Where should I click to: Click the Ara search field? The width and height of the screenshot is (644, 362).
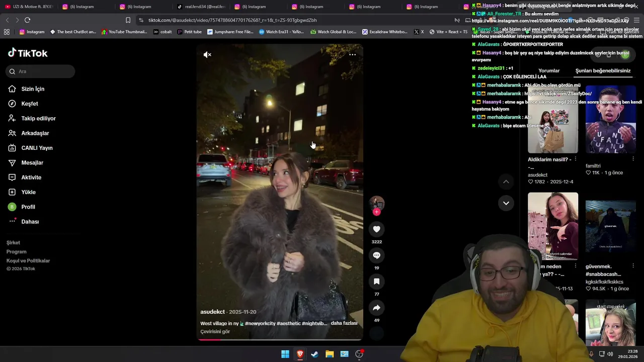pos(40,71)
